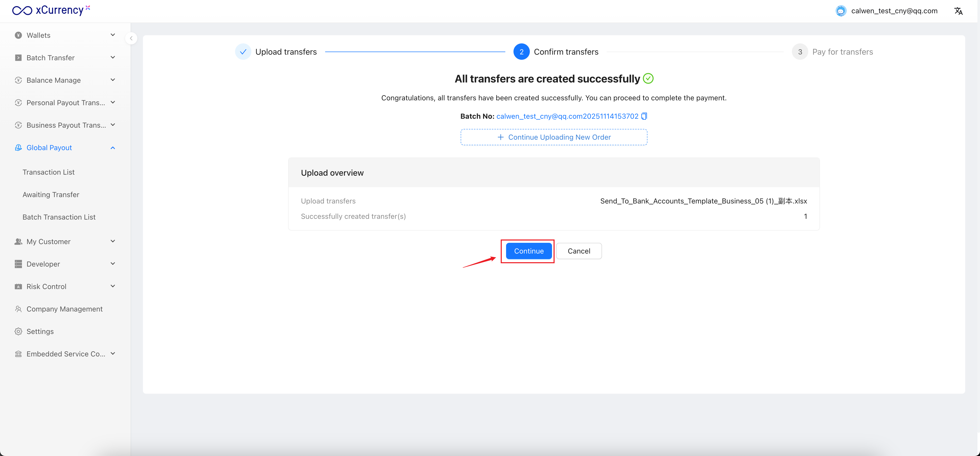Image resolution: width=980 pixels, height=456 pixels.
Task: Click the Cancel button
Action: [x=579, y=251]
